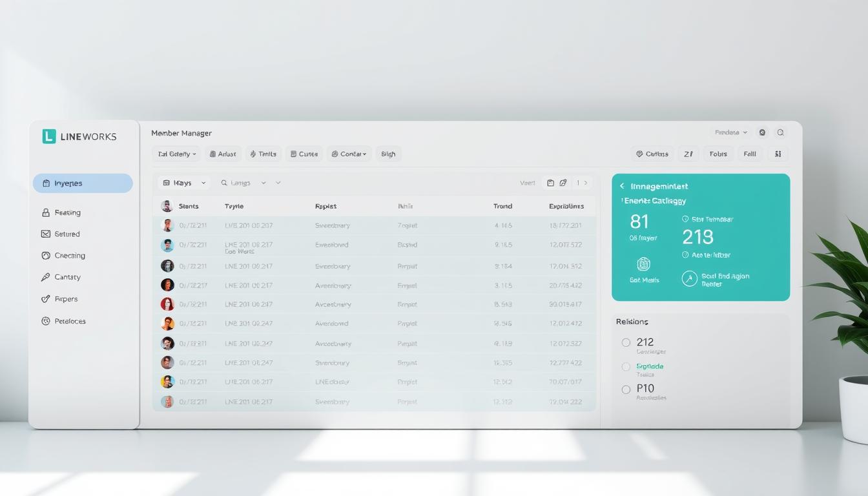
Task: Click the Cartans button in the top toolbar
Action: click(x=652, y=154)
